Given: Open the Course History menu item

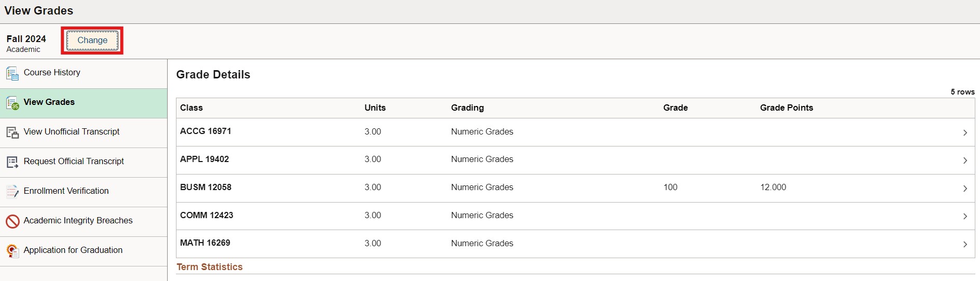Looking at the screenshot, I should pos(52,73).
